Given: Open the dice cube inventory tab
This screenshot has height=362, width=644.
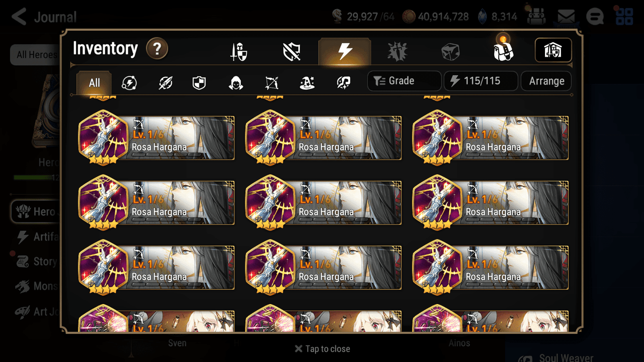Looking at the screenshot, I should [x=450, y=52].
